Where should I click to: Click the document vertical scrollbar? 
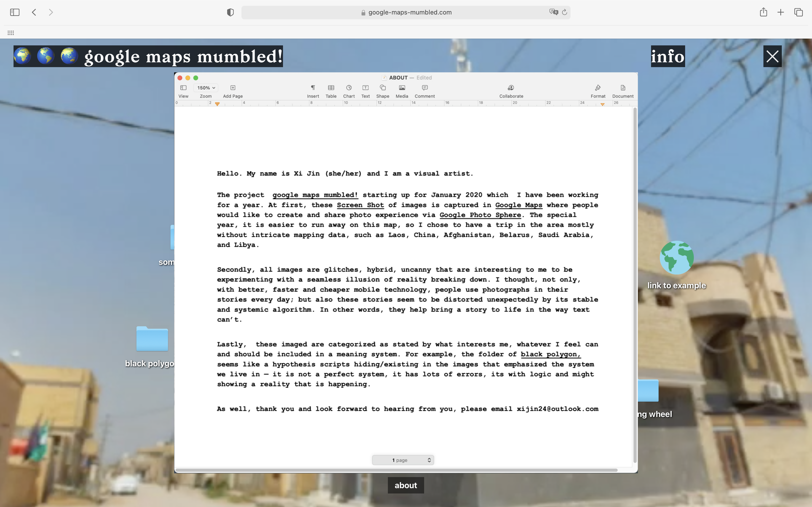(x=635, y=285)
